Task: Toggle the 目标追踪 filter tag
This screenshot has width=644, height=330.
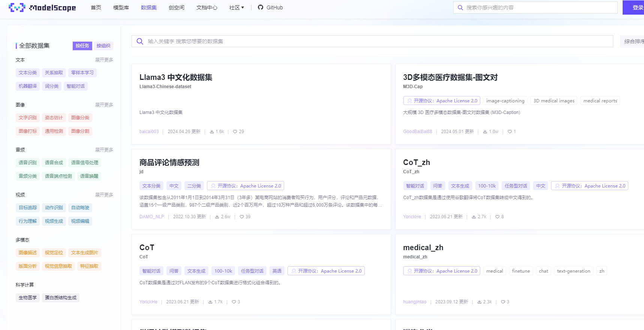Action: [x=28, y=208]
